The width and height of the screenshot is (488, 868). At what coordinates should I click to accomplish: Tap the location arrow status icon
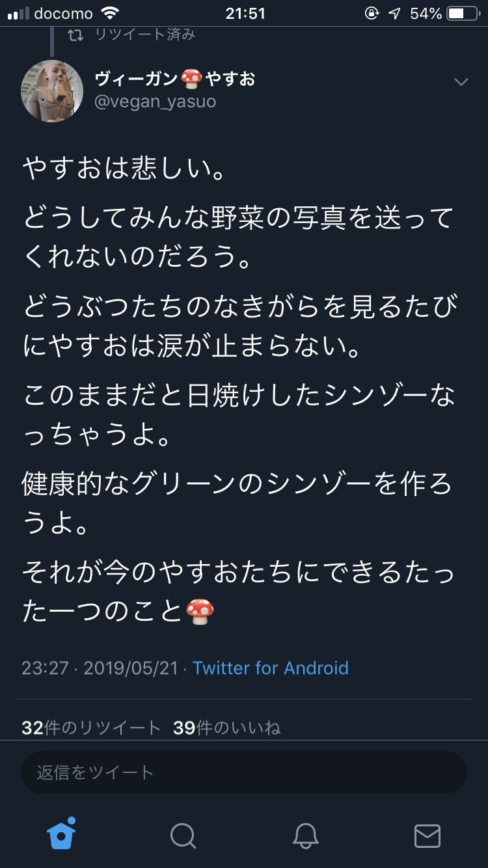coord(395,13)
